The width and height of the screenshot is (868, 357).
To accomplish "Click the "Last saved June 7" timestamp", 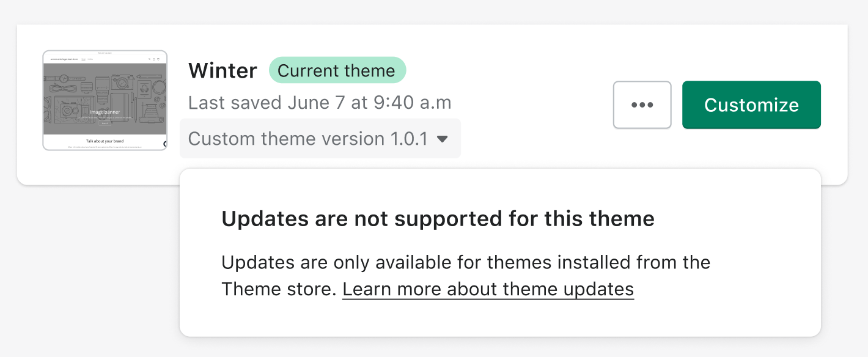I will click(x=320, y=102).
